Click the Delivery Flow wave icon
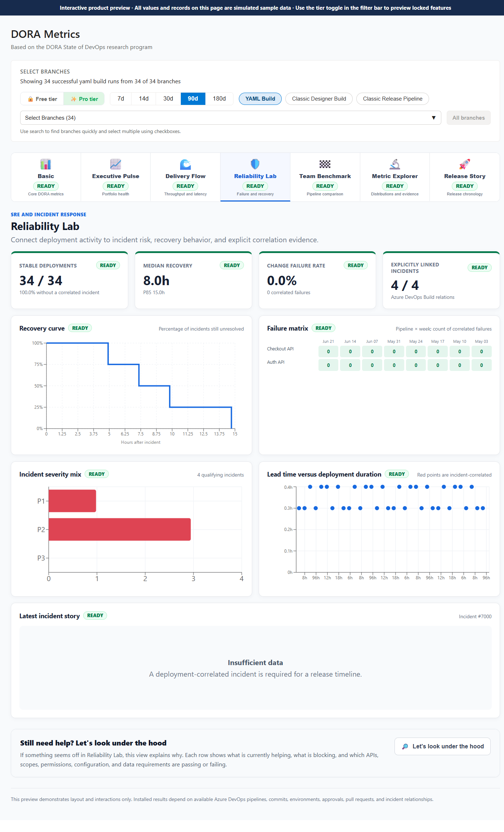The width and height of the screenshot is (504, 832). click(x=186, y=164)
